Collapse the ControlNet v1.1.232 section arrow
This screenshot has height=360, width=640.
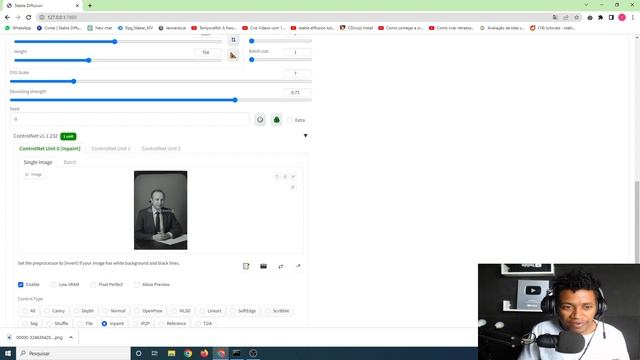(305, 136)
